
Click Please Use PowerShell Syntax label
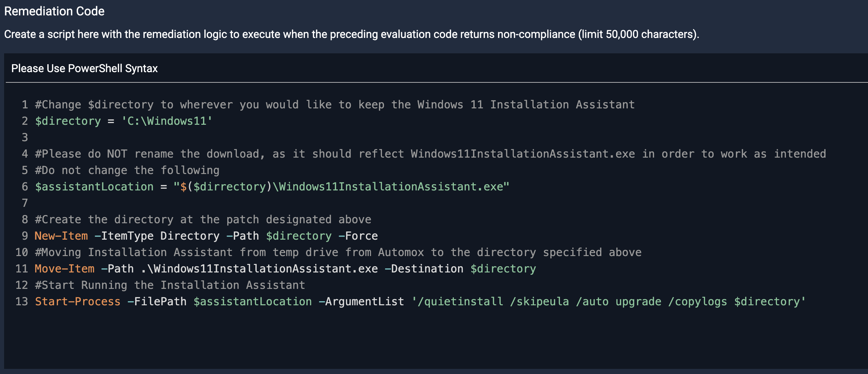click(84, 68)
